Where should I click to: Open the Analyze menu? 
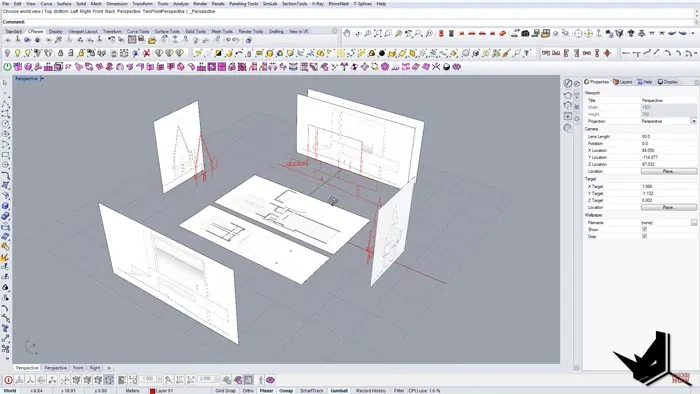coord(180,4)
